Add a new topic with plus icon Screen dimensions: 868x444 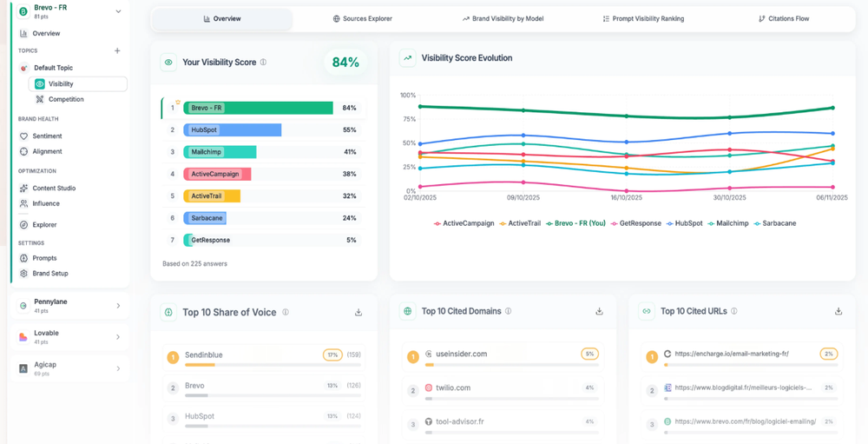117,51
